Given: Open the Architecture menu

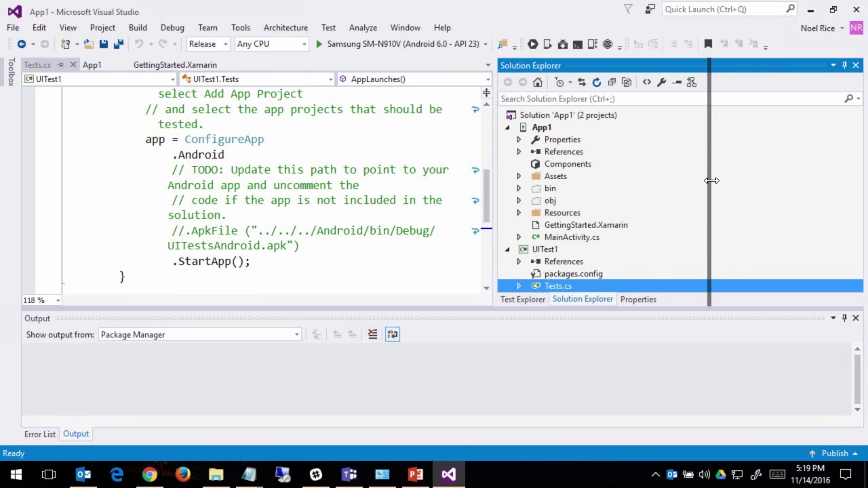Looking at the screenshot, I should point(285,28).
